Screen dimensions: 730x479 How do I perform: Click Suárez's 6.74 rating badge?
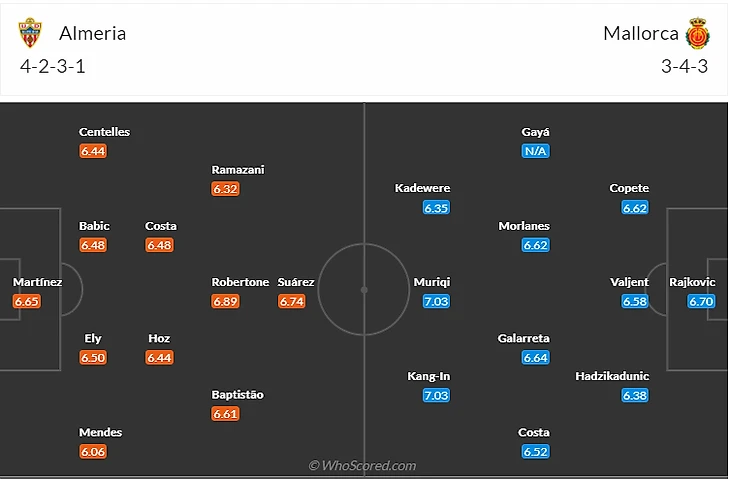click(292, 301)
